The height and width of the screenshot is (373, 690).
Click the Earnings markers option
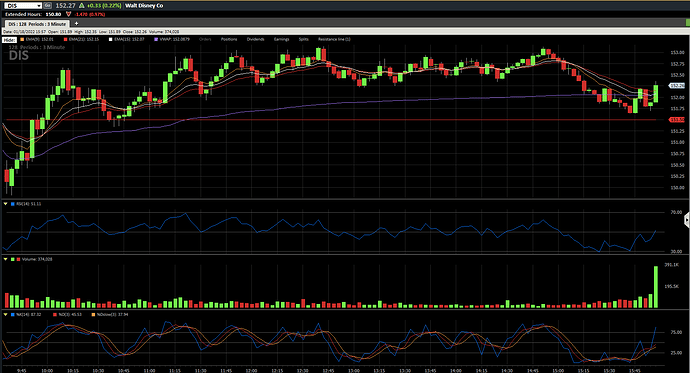pyautogui.click(x=281, y=40)
